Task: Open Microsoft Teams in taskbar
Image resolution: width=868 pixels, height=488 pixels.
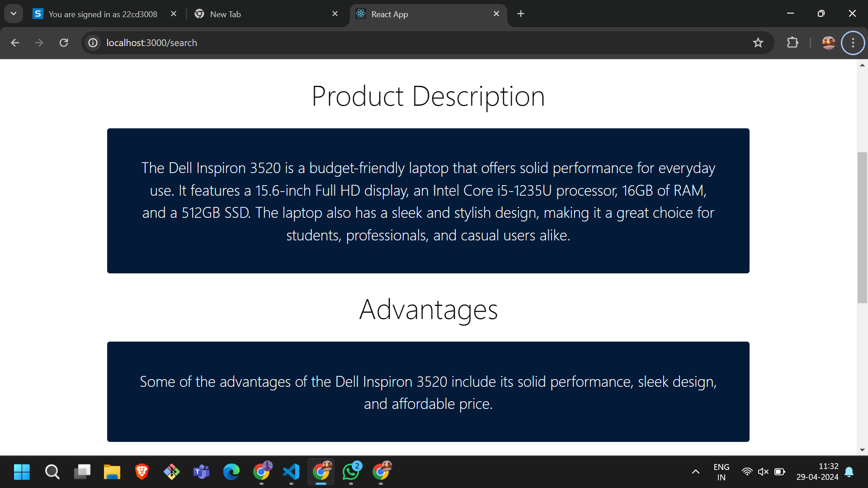Action: (x=201, y=472)
